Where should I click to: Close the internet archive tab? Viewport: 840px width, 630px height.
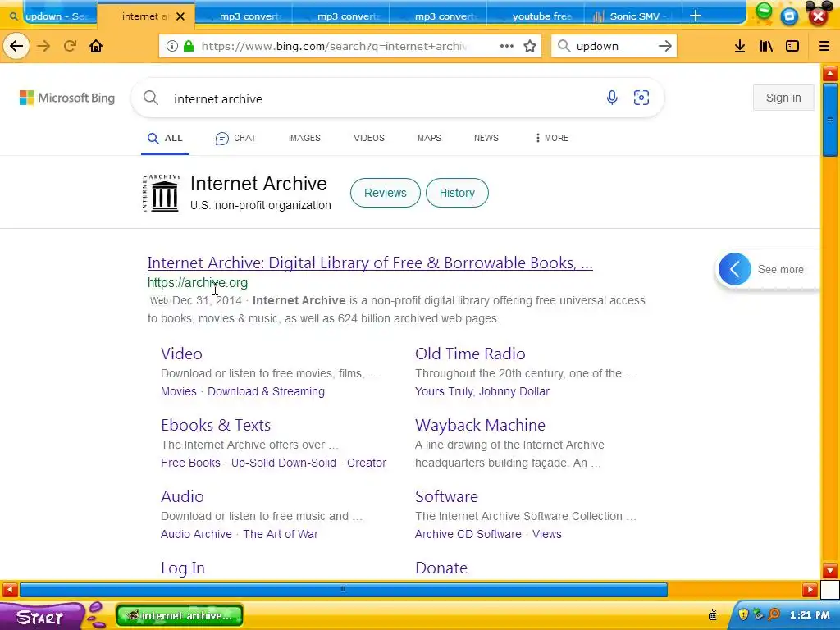(x=180, y=16)
